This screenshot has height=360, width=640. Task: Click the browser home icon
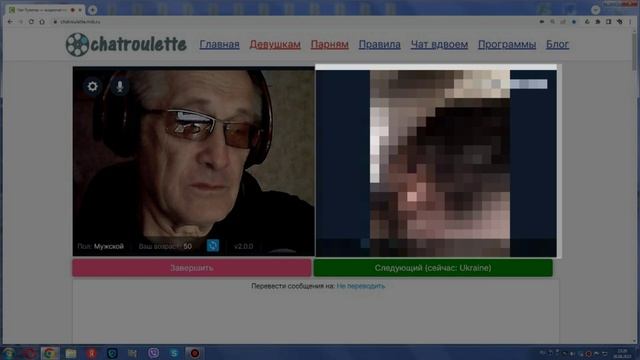click(42, 22)
